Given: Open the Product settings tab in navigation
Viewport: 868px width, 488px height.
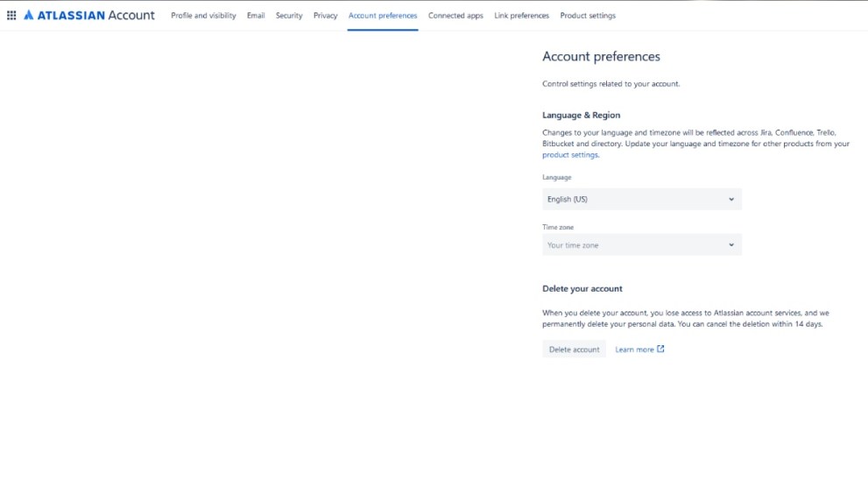Looking at the screenshot, I should (x=588, y=16).
